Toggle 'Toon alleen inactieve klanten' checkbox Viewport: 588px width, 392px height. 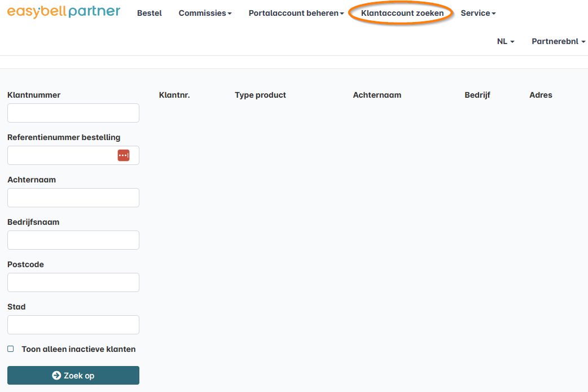[11, 349]
